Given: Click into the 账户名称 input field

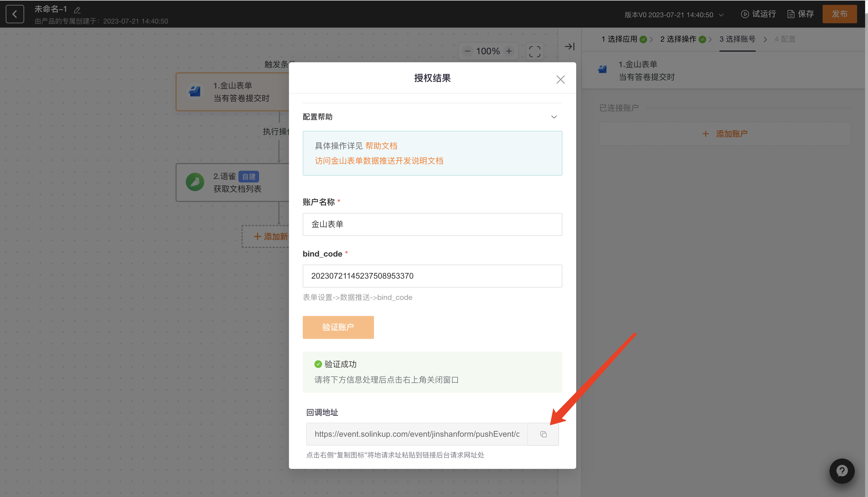Looking at the screenshot, I should (432, 224).
